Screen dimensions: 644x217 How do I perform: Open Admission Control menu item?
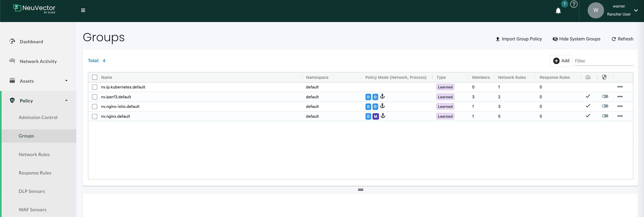pyautogui.click(x=38, y=117)
